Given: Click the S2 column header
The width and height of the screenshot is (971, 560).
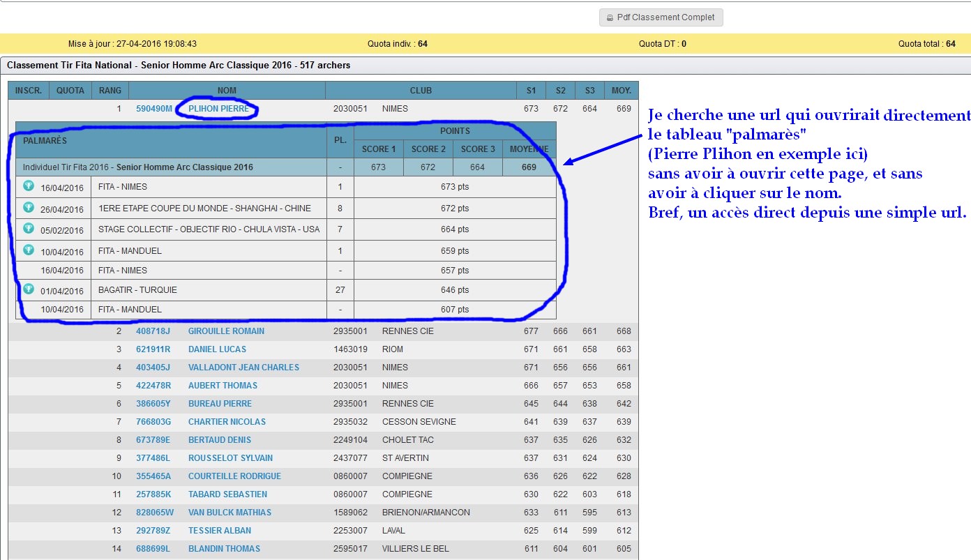Looking at the screenshot, I should point(561,91).
